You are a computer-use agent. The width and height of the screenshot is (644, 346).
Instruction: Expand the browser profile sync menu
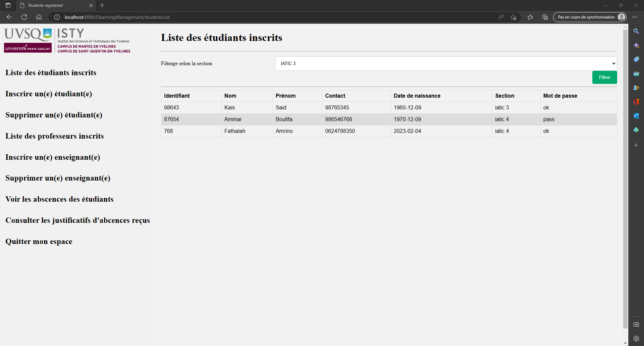(590, 17)
